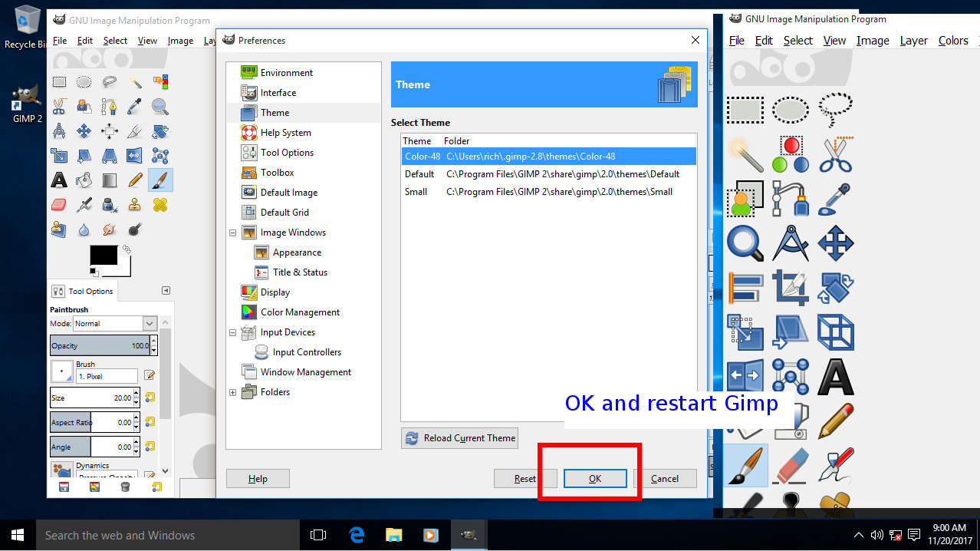This screenshot has width=980, height=551.
Task: Select the Default theme row
Action: 548,174
